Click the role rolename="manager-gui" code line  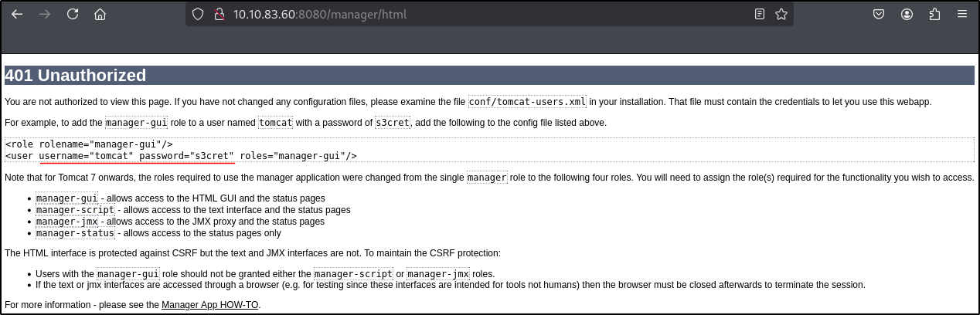[x=89, y=144]
